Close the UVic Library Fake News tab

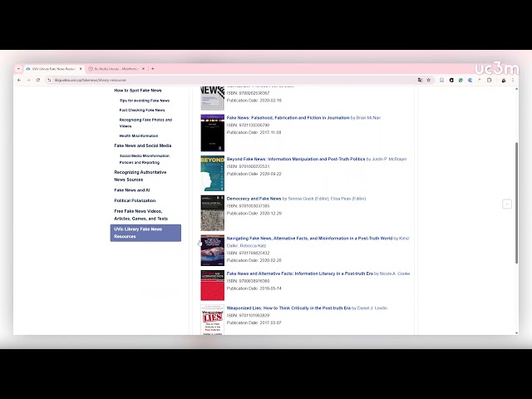coord(81,68)
